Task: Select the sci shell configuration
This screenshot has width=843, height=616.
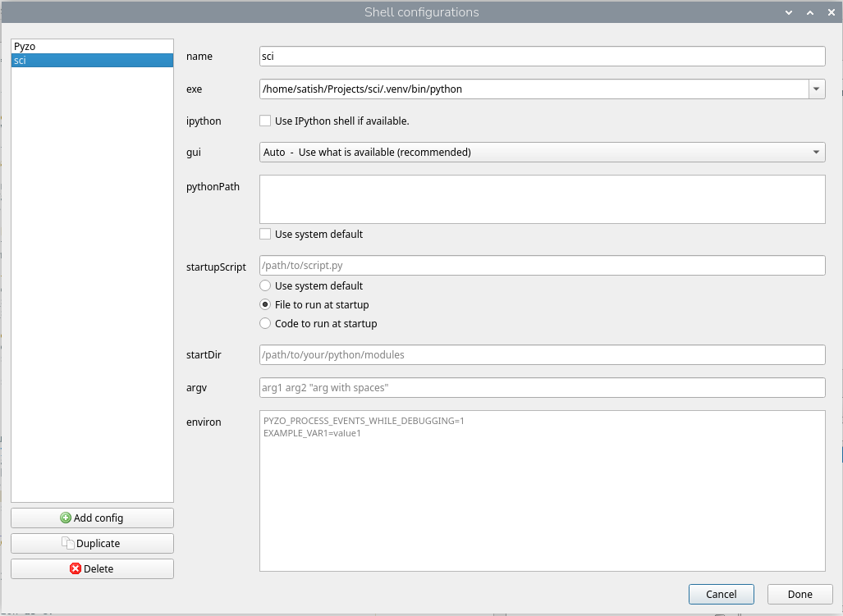Action: pos(92,60)
